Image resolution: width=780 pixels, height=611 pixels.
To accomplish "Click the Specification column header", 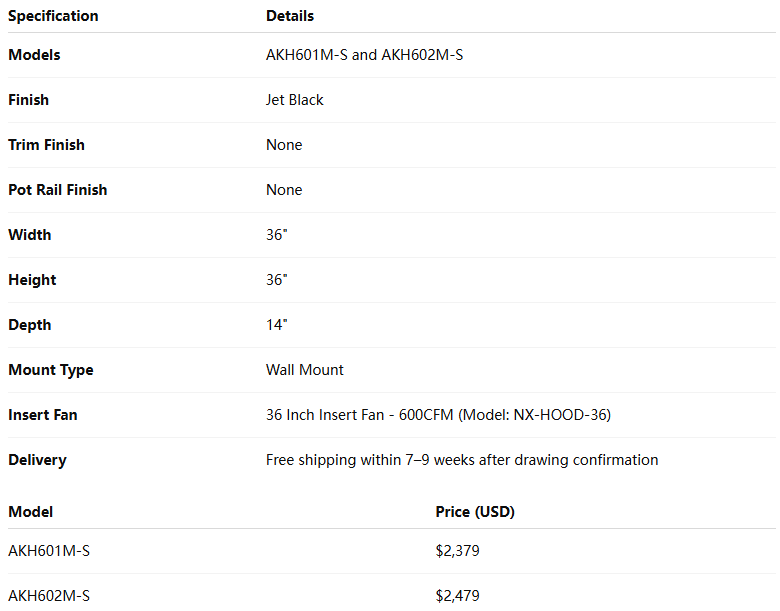I will tap(53, 16).
